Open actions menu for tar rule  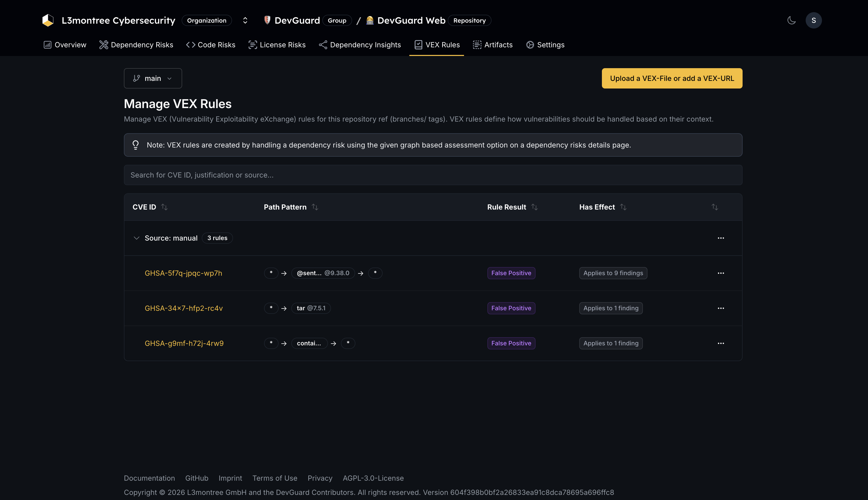coord(721,308)
